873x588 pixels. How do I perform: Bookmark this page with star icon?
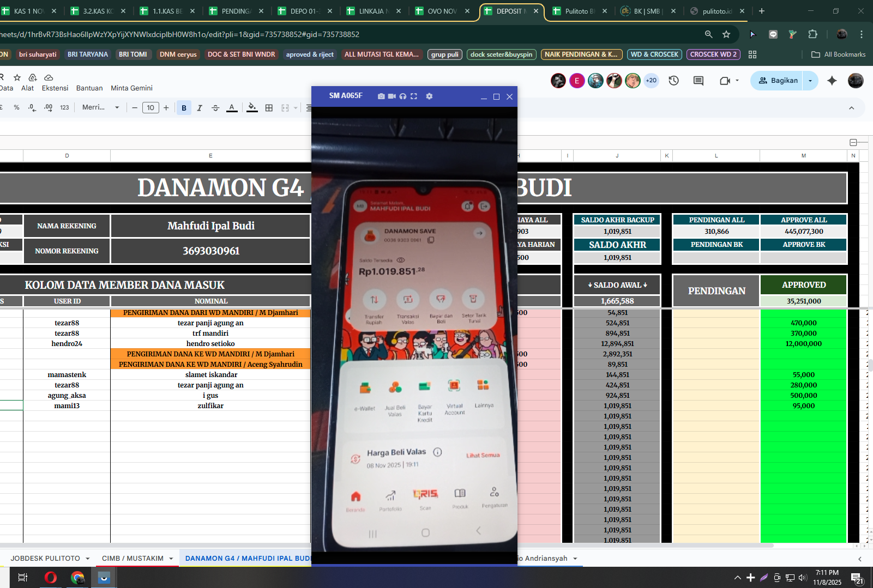tap(726, 34)
